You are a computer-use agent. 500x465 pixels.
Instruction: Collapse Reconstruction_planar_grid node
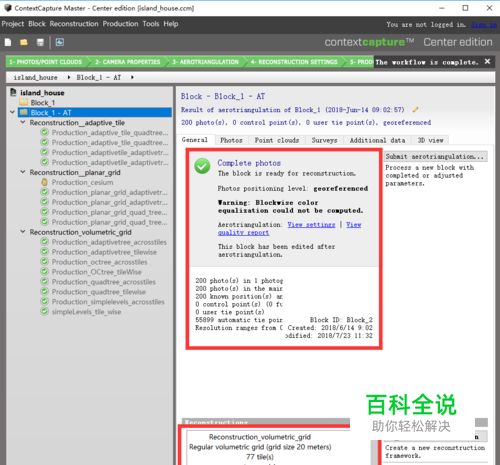[x=23, y=172]
